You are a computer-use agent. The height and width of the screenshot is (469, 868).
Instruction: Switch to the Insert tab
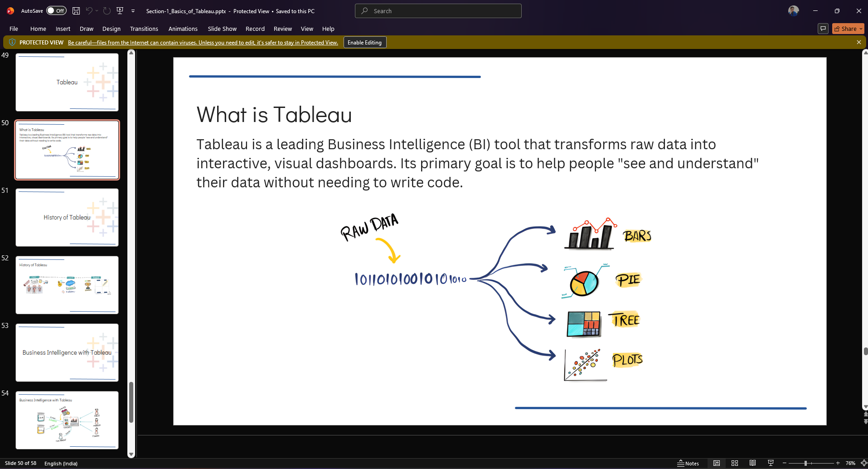click(63, 29)
